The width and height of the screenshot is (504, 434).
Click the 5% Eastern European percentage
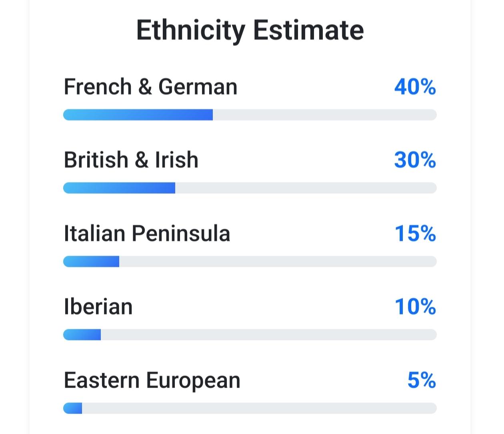[421, 380]
